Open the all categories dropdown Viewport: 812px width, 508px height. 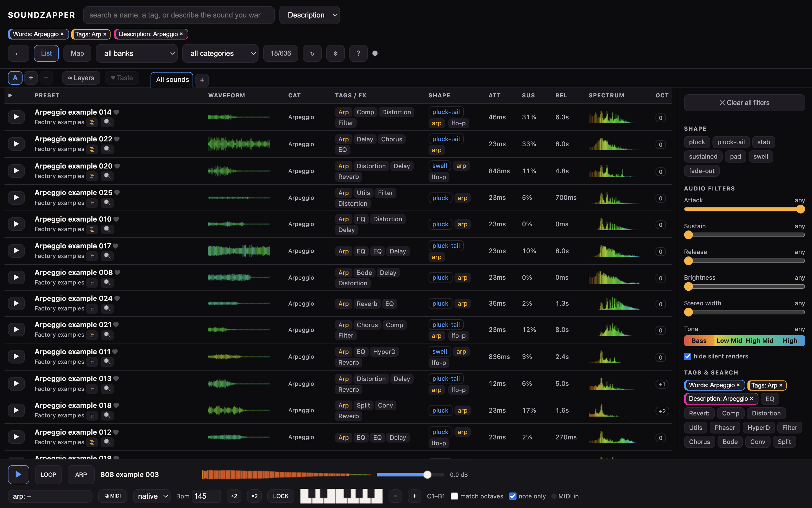220,53
